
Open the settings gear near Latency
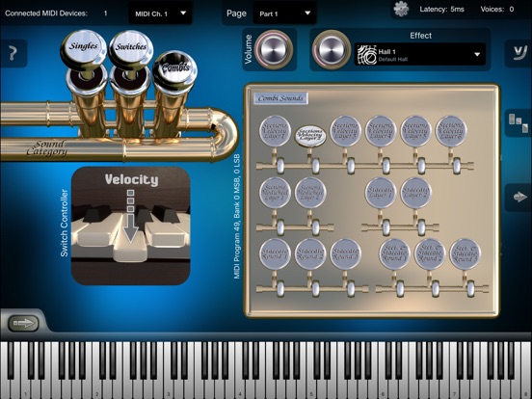[x=401, y=9]
